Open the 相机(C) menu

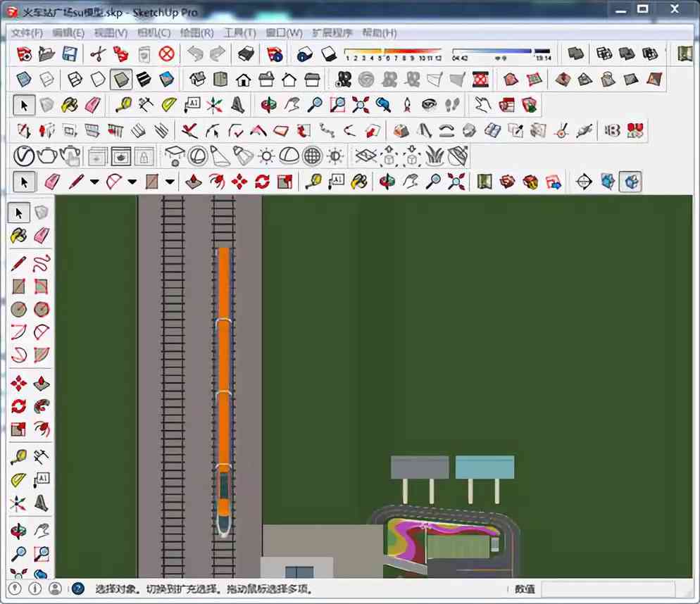pyautogui.click(x=154, y=33)
